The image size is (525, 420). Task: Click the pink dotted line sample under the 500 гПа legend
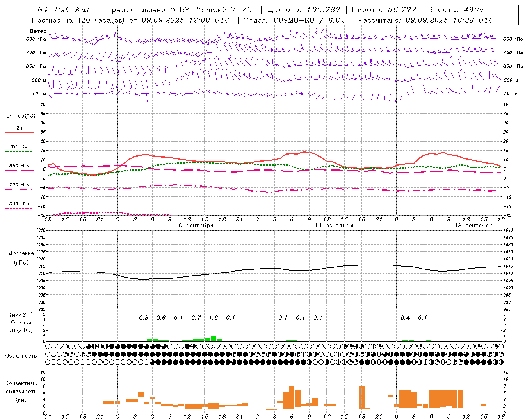pyautogui.click(x=18, y=208)
